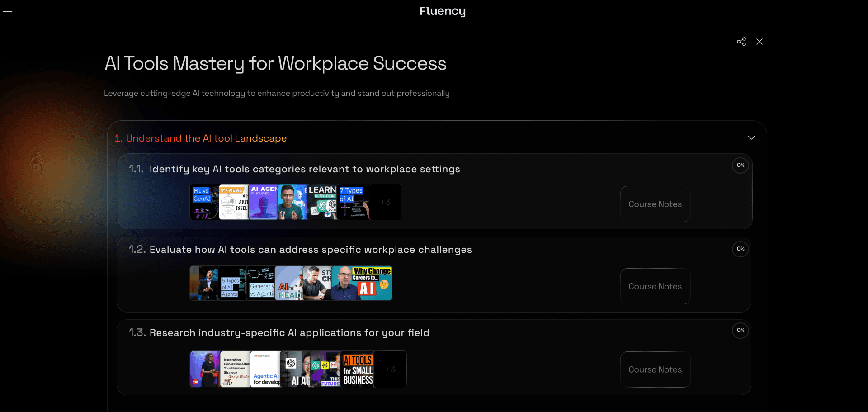Show the +3 more videos in lesson 1.1

point(385,202)
